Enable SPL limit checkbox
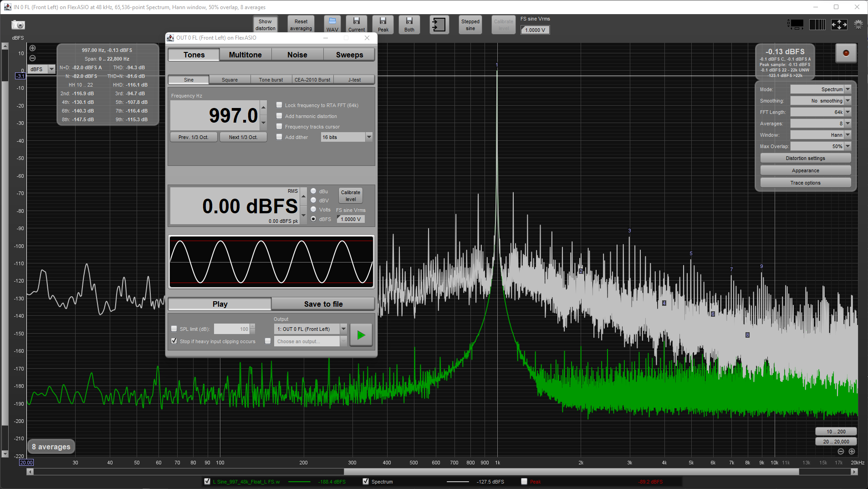The width and height of the screenshot is (868, 489). (x=174, y=329)
